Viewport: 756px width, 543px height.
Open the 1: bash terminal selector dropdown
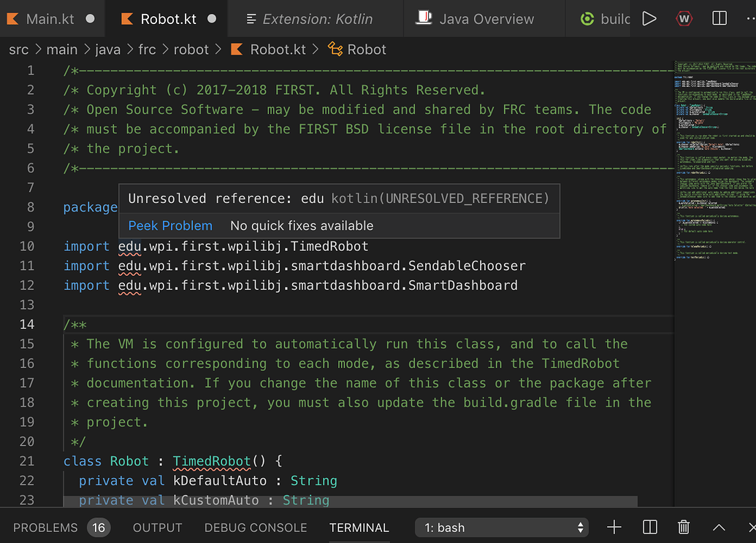501,528
